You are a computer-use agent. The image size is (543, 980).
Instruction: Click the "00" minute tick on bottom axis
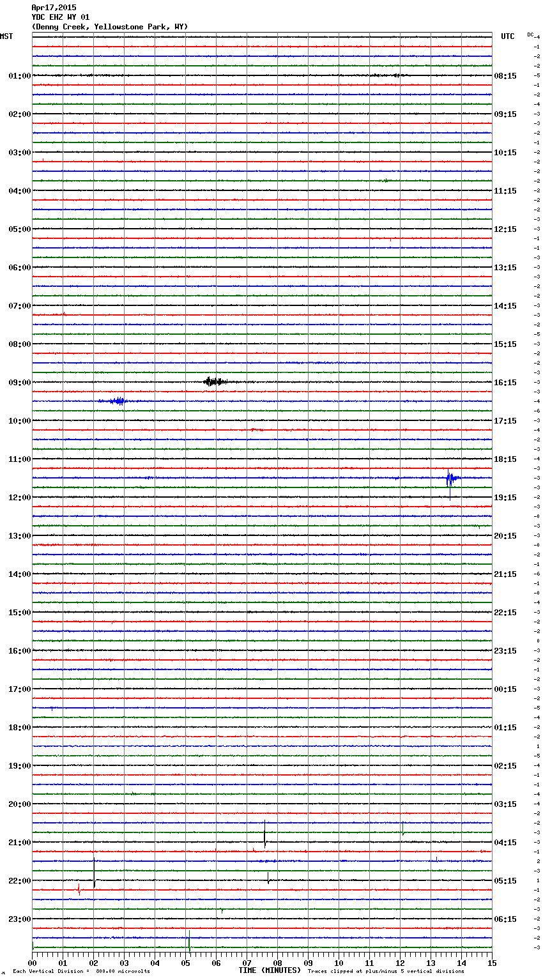pos(32,963)
